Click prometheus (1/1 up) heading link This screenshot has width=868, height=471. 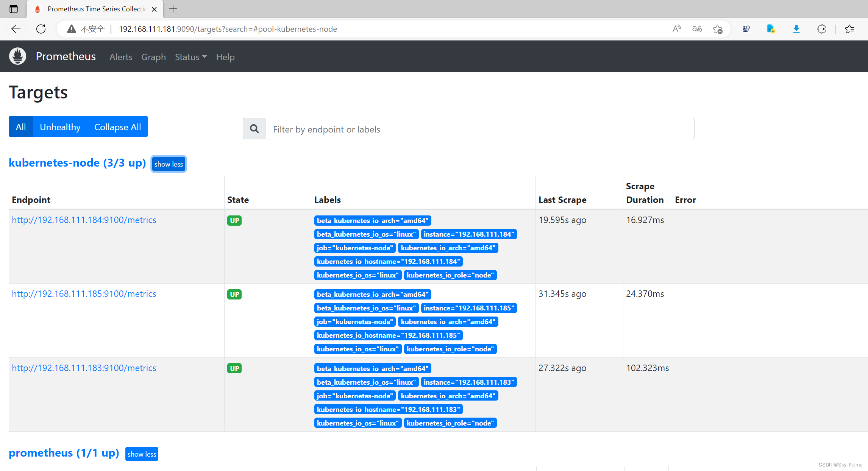pyautogui.click(x=64, y=453)
